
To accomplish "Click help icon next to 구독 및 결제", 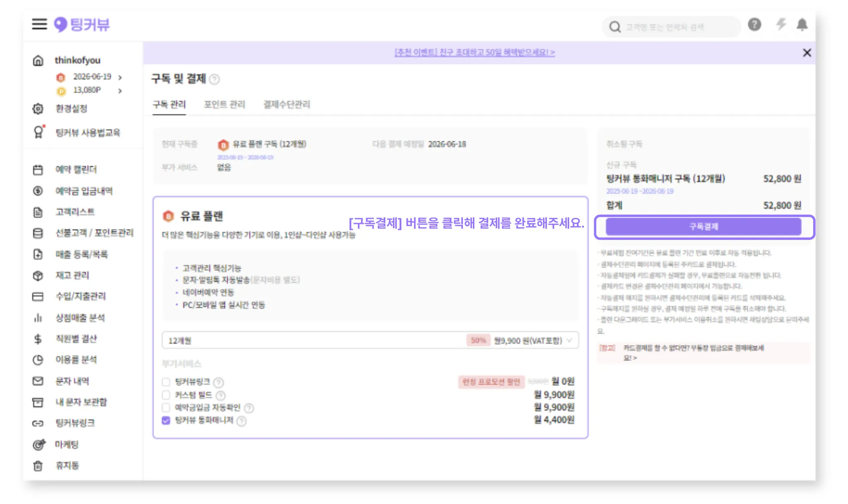I will [214, 79].
